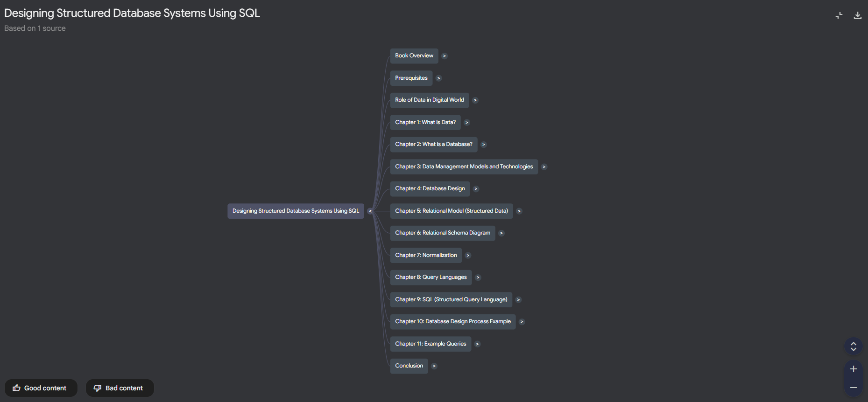Select Chapter 1: What is Data? node
Image resolution: width=868 pixels, height=402 pixels.
425,122
